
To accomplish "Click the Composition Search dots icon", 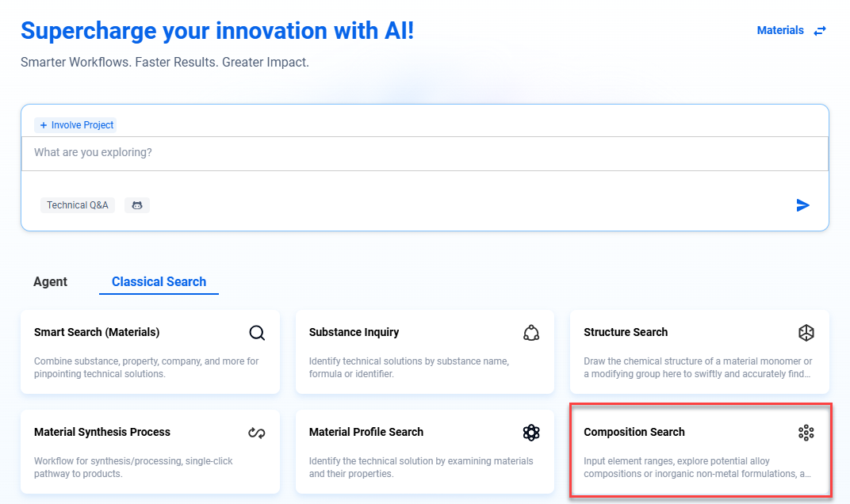I will pos(806,433).
